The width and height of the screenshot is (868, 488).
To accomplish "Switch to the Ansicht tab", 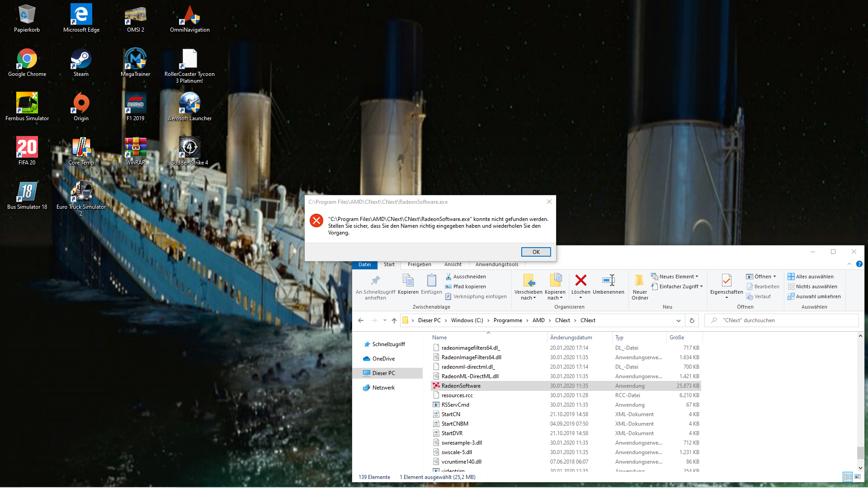I will click(x=453, y=264).
